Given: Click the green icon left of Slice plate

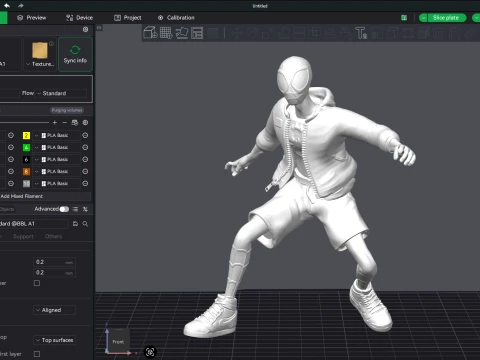Looking at the screenshot, I should pyautogui.click(x=404, y=18).
